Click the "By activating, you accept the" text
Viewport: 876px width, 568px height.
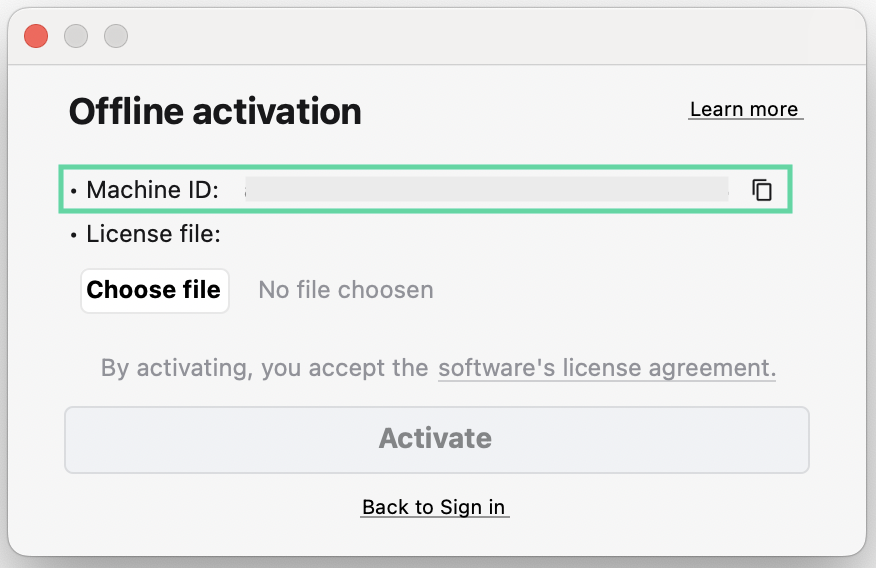coord(264,369)
